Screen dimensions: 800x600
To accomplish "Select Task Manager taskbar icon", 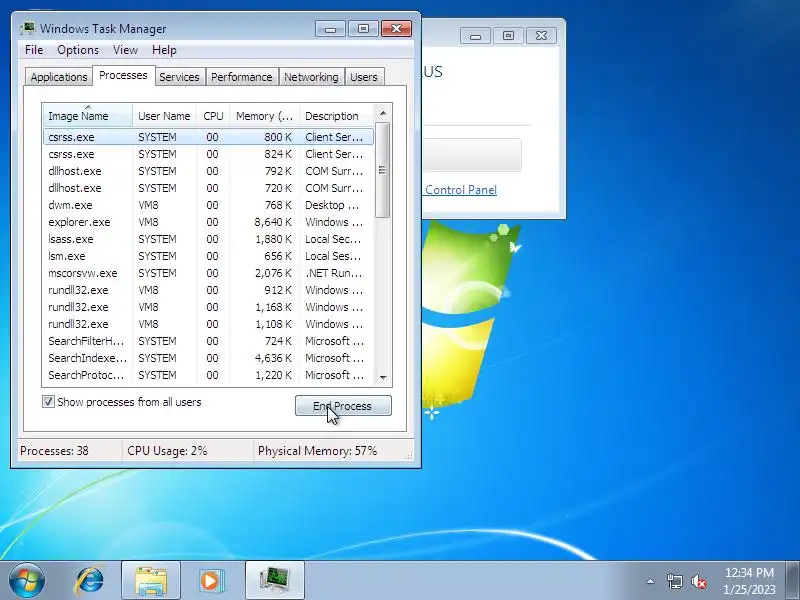I will [x=274, y=581].
